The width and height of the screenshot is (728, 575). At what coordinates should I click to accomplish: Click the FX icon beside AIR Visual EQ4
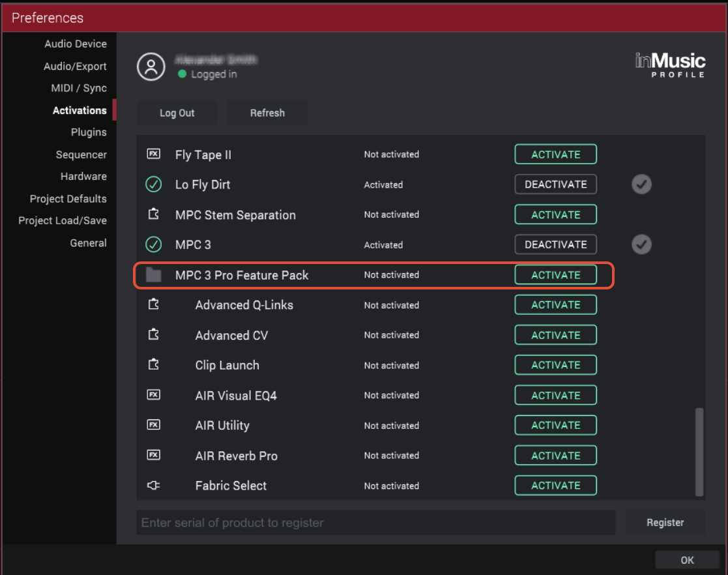pyautogui.click(x=154, y=395)
